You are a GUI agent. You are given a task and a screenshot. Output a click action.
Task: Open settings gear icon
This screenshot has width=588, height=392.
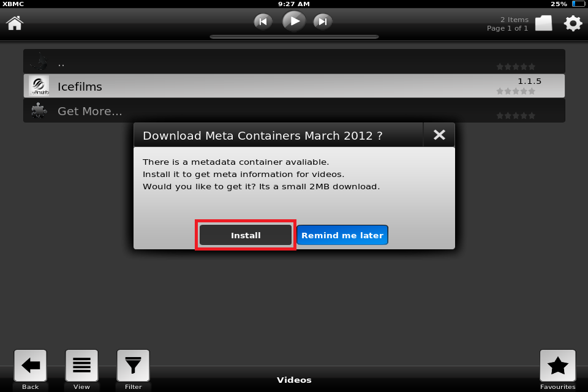tap(573, 23)
